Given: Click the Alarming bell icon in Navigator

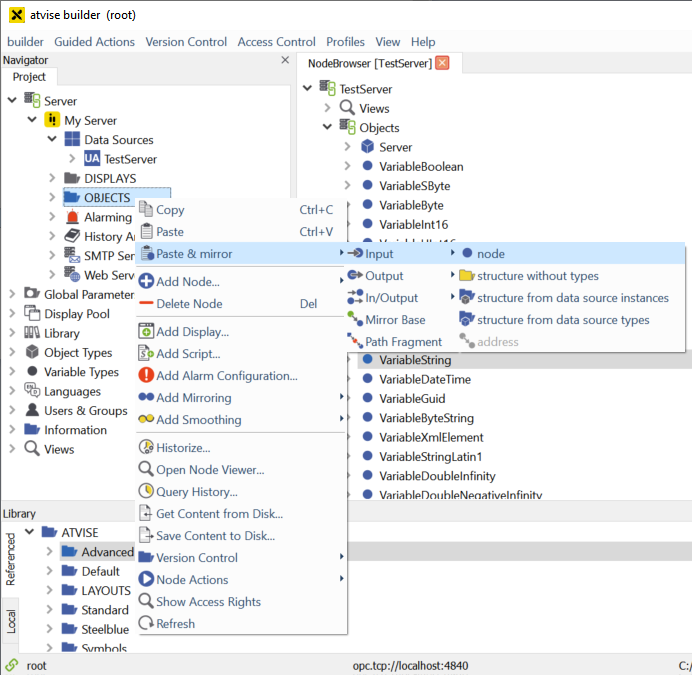Looking at the screenshot, I should pos(73,217).
